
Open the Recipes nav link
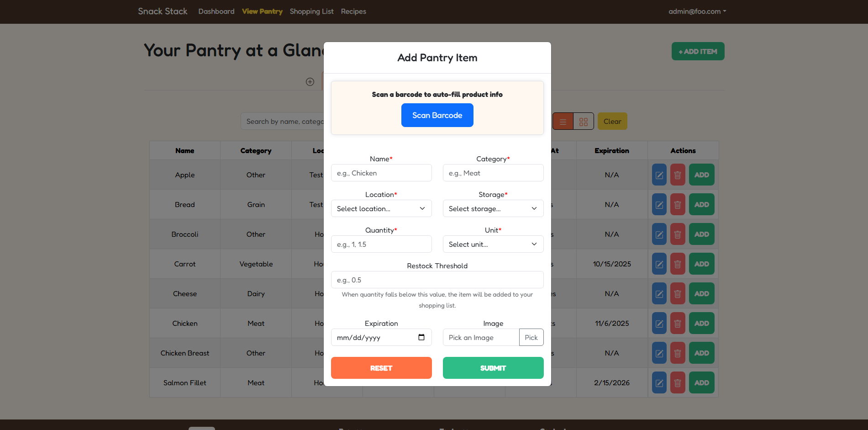click(x=353, y=11)
